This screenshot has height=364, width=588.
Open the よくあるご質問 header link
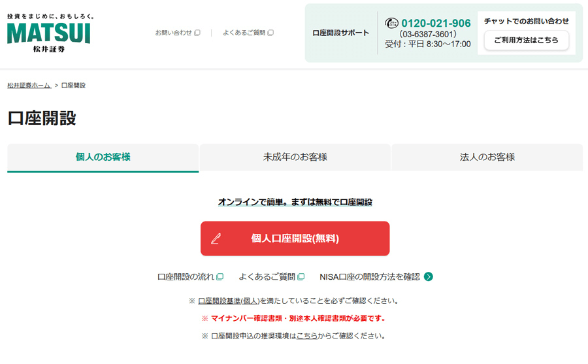tap(248, 33)
